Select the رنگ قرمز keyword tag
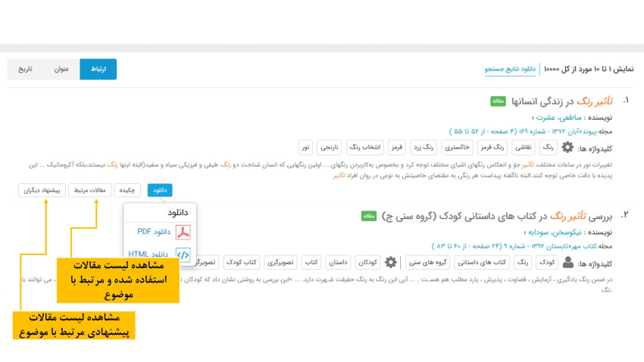Screen dimensions: 644x362 coord(493,148)
